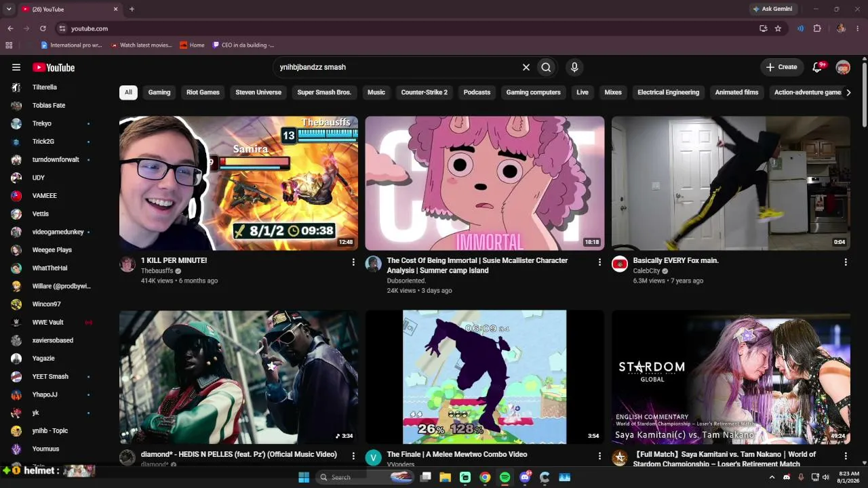Screen dimensions: 868x488
Task: Open the Watch latest movies bookmark
Action: 141,45
